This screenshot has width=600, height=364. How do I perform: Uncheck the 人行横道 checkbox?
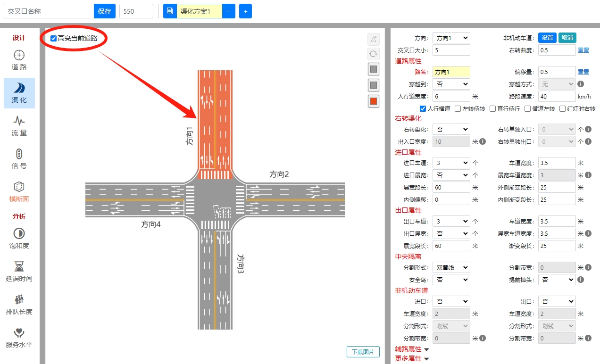point(423,108)
